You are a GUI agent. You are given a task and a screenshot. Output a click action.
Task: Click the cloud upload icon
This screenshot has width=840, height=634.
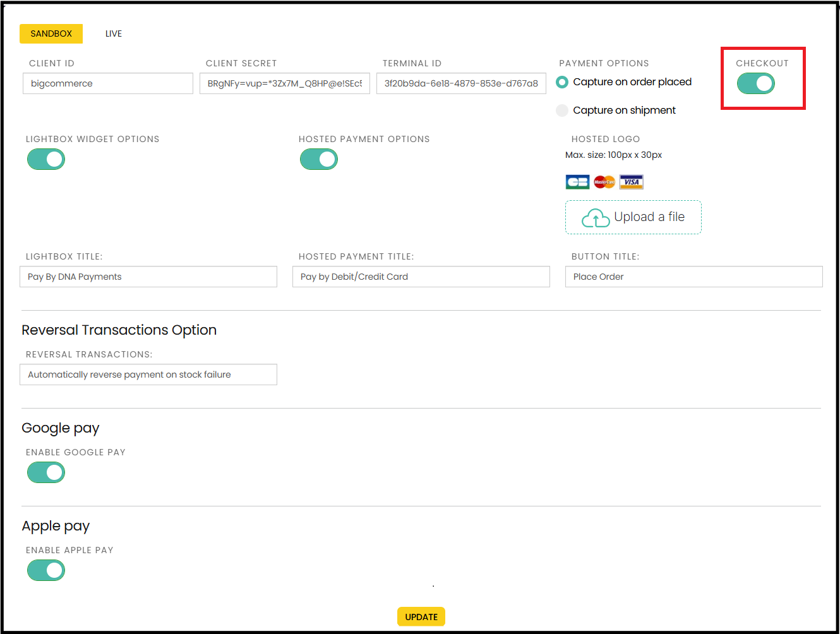click(x=595, y=218)
